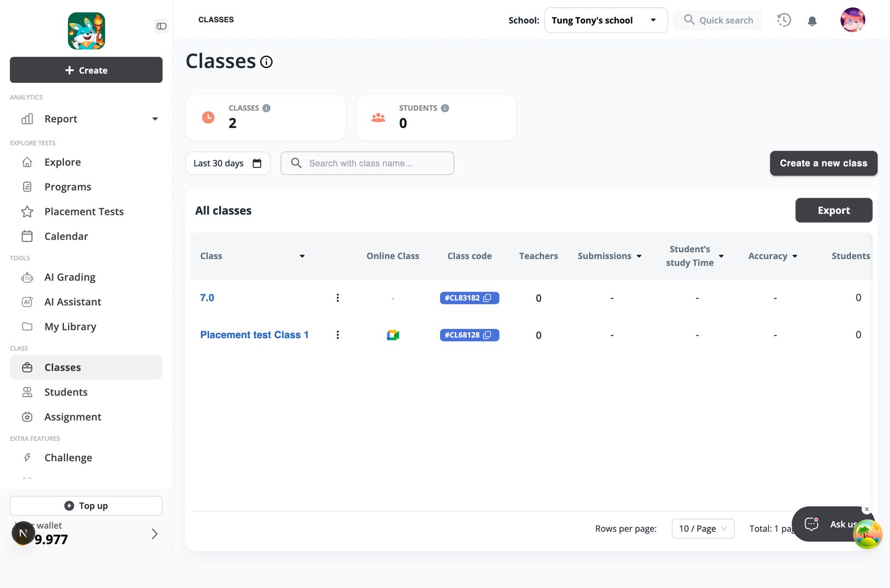Click info icon on STUDENTS stat card
The height and width of the screenshot is (588, 890).
[445, 108]
